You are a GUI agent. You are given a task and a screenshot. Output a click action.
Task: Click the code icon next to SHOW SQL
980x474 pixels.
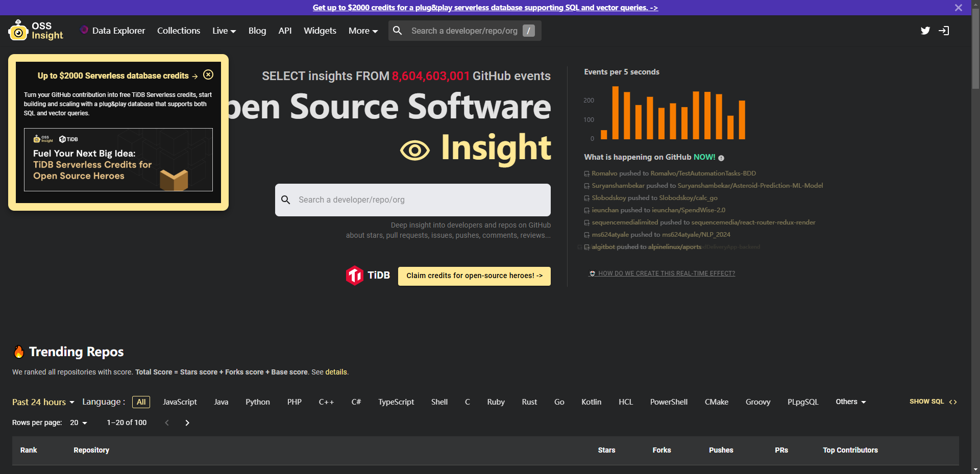pyautogui.click(x=953, y=402)
